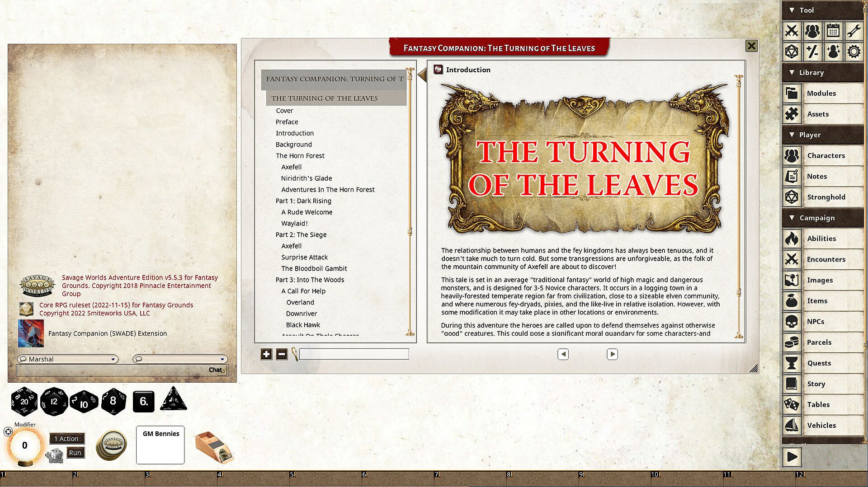
Task: Open Part 1: Dark Rising entry
Action: 303,201
